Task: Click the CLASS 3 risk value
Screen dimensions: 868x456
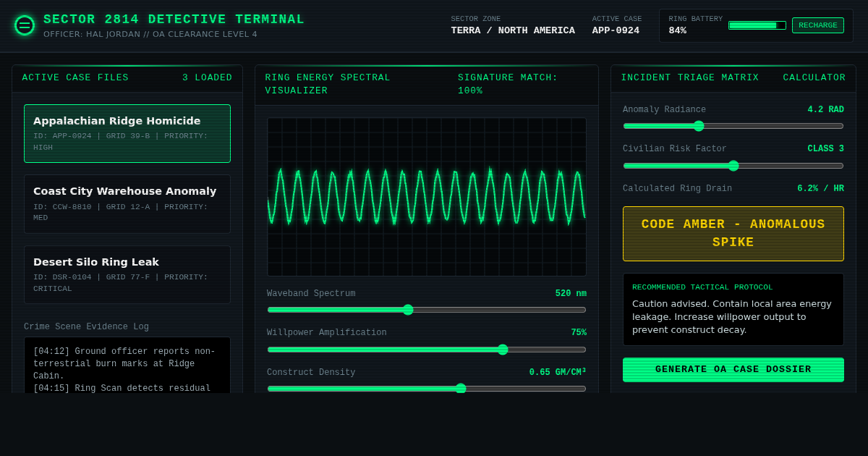Action: click(x=826, y=149)
